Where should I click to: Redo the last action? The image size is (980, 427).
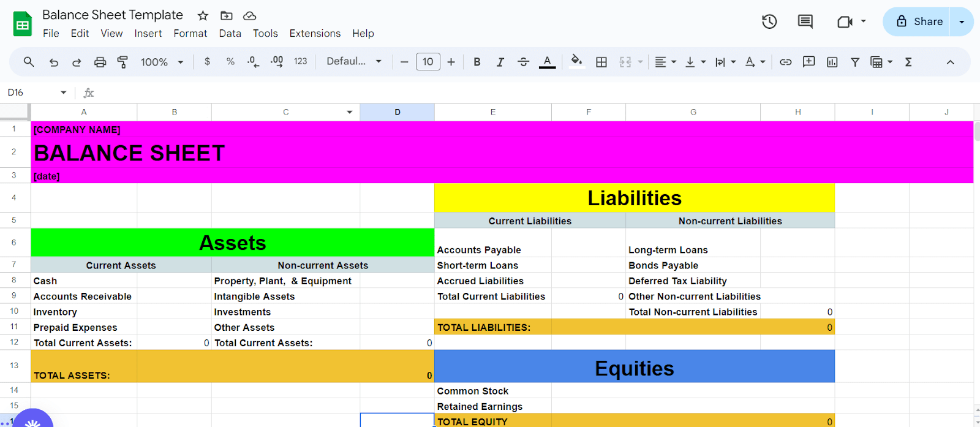[x=77, y=62]
